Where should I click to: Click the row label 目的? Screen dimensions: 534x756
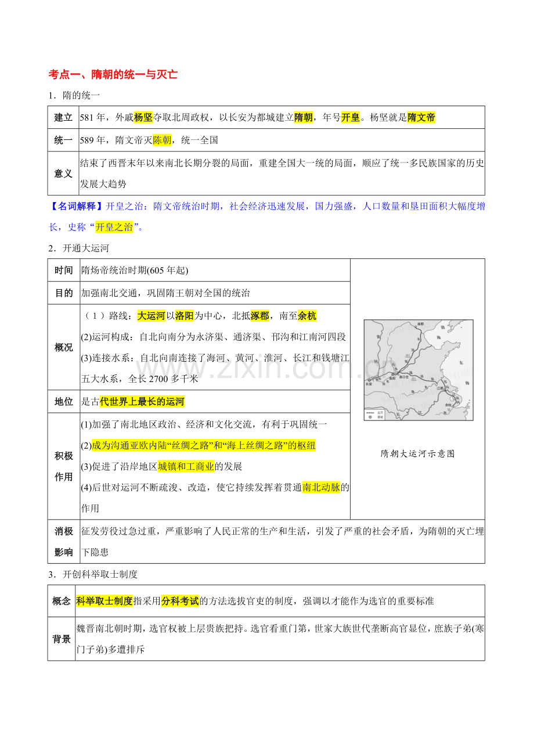(64, 293)
